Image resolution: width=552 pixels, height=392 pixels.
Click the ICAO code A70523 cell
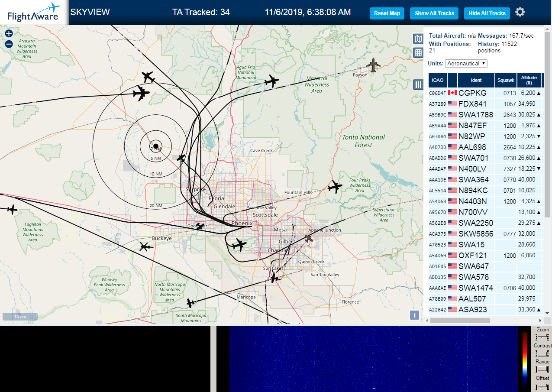[437, 245]
